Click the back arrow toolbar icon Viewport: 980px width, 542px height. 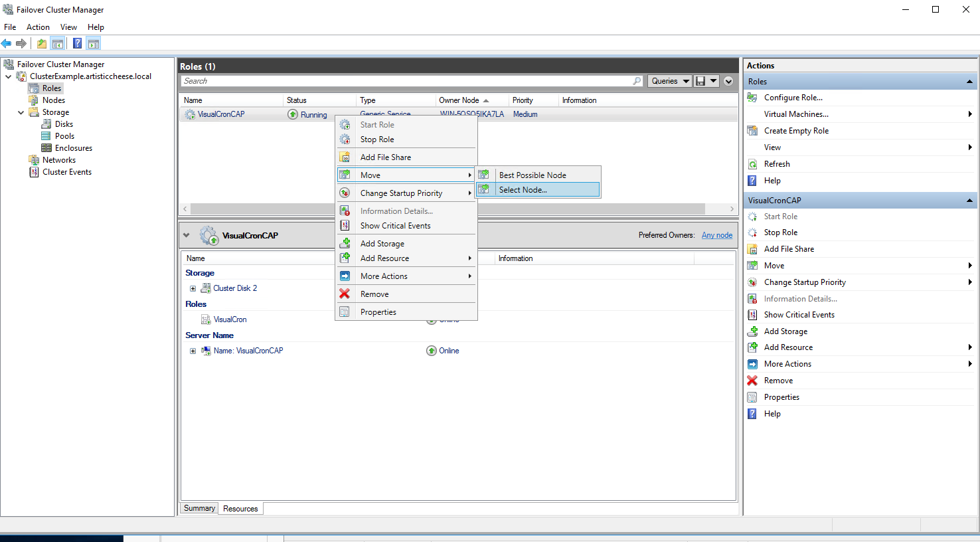(x=7, y=44)
